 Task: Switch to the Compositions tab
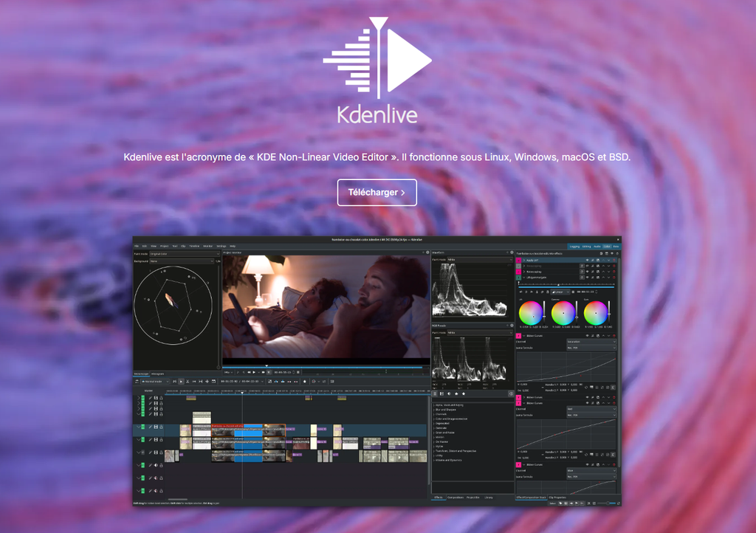[456, 498]
